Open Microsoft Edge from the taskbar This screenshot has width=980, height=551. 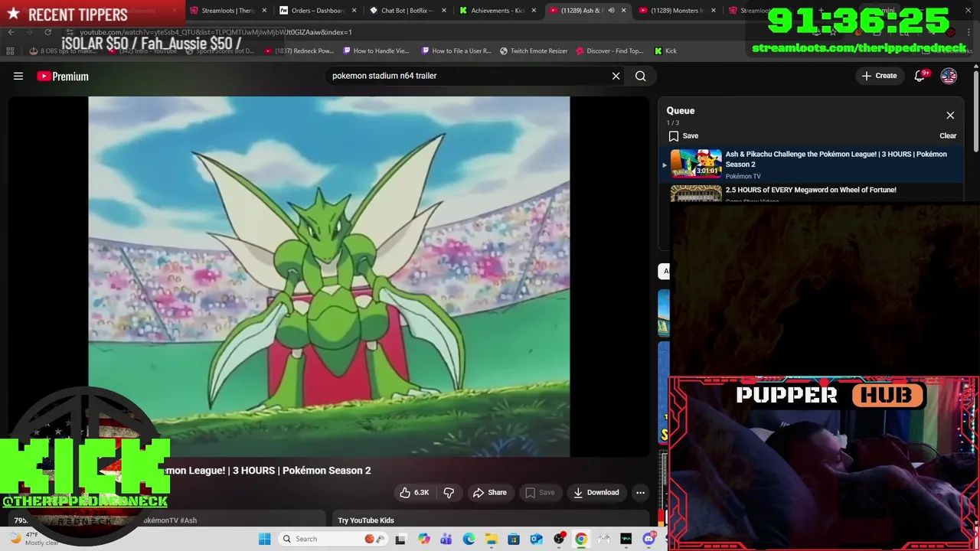click(469, 539)
